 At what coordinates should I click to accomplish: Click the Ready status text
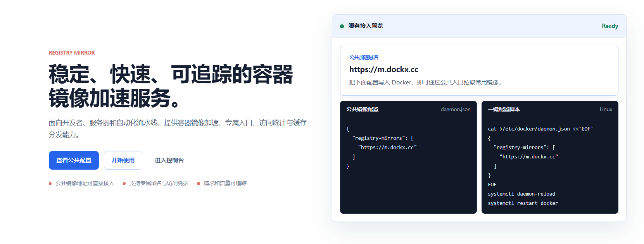coord(610,26)
